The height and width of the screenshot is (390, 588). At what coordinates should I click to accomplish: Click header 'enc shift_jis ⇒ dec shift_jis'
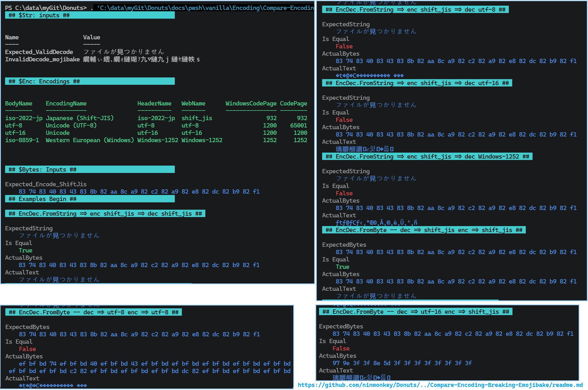click(x=105, y=214)
